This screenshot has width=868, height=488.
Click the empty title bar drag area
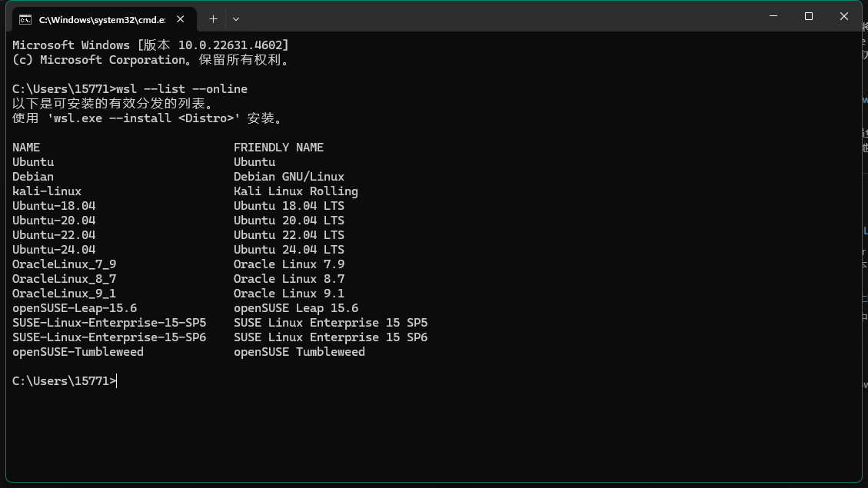point(500,16)
